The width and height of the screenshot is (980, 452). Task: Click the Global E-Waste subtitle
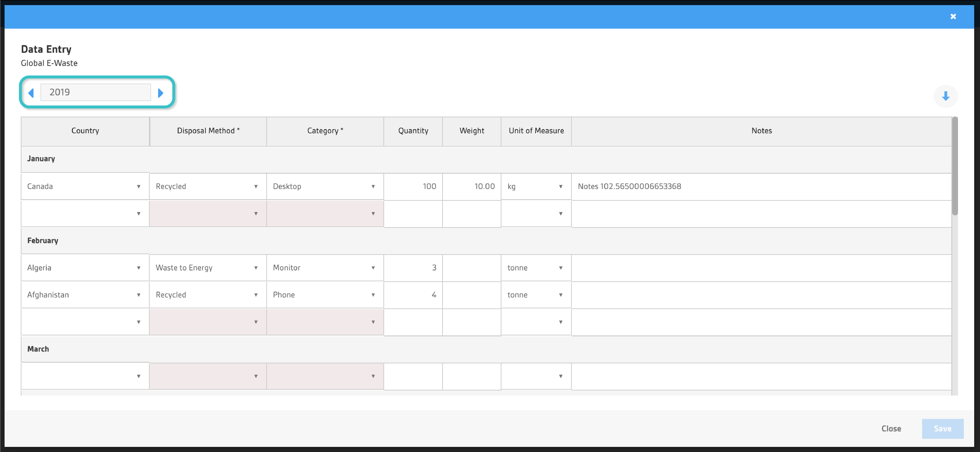click(49, 63)
